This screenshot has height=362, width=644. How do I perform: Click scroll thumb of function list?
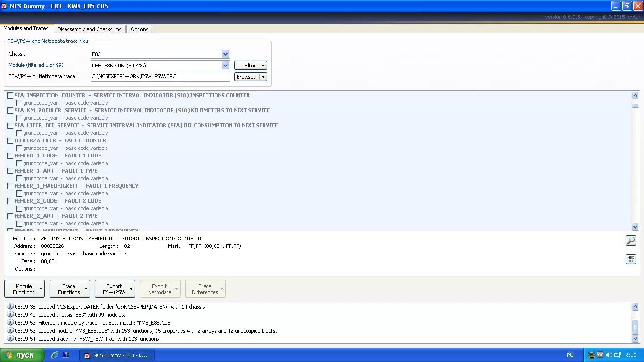(x=635, y=106)
